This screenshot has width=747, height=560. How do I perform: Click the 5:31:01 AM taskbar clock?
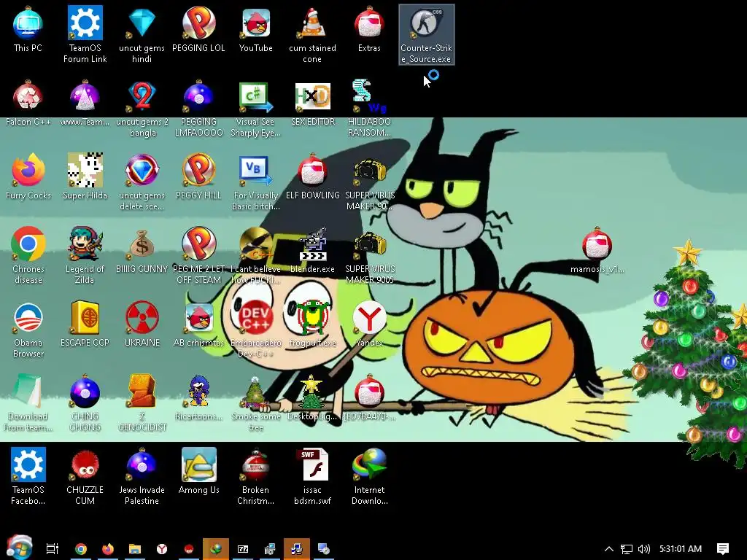click(681, 549)
